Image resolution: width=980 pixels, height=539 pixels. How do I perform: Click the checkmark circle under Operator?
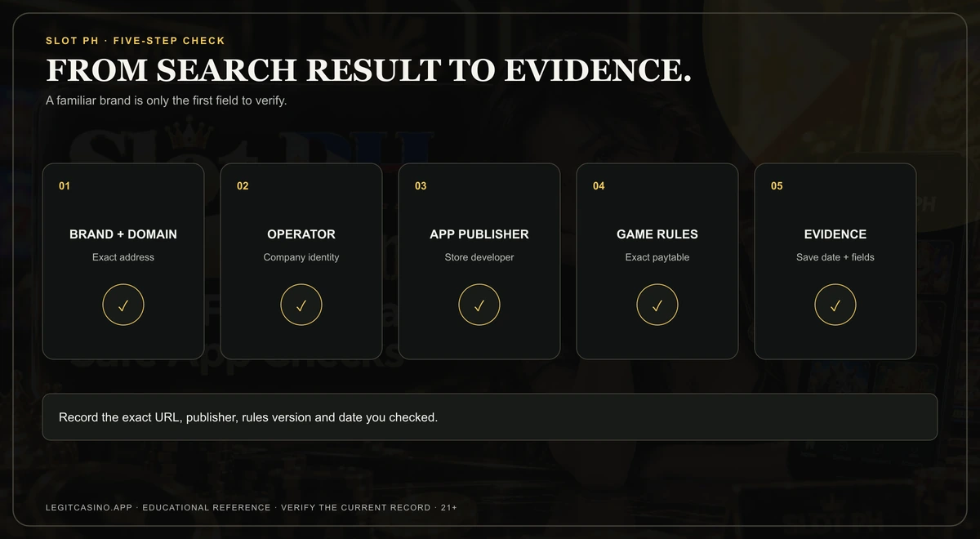coord(301,305)
